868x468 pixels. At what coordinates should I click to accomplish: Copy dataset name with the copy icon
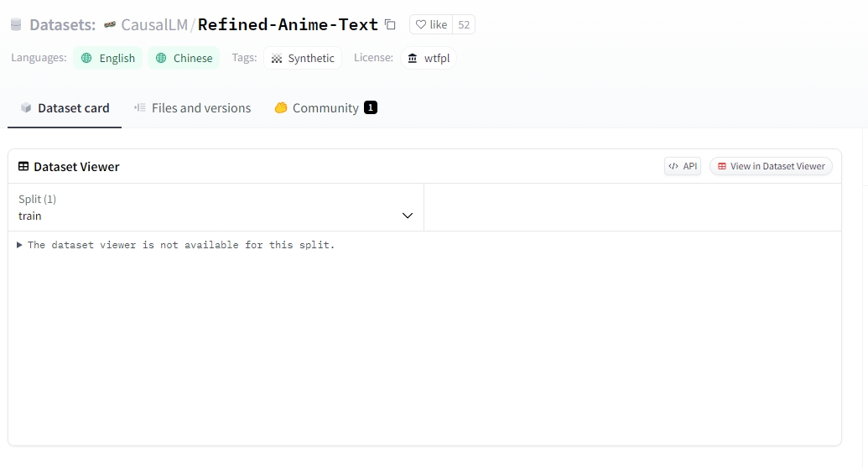[x=390, y=24]
